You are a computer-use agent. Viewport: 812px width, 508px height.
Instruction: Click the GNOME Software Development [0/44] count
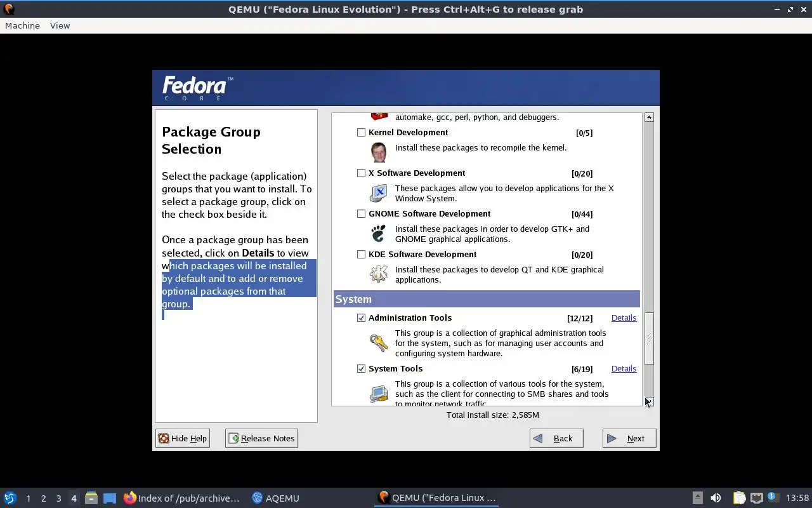click(x=582, y=214)
